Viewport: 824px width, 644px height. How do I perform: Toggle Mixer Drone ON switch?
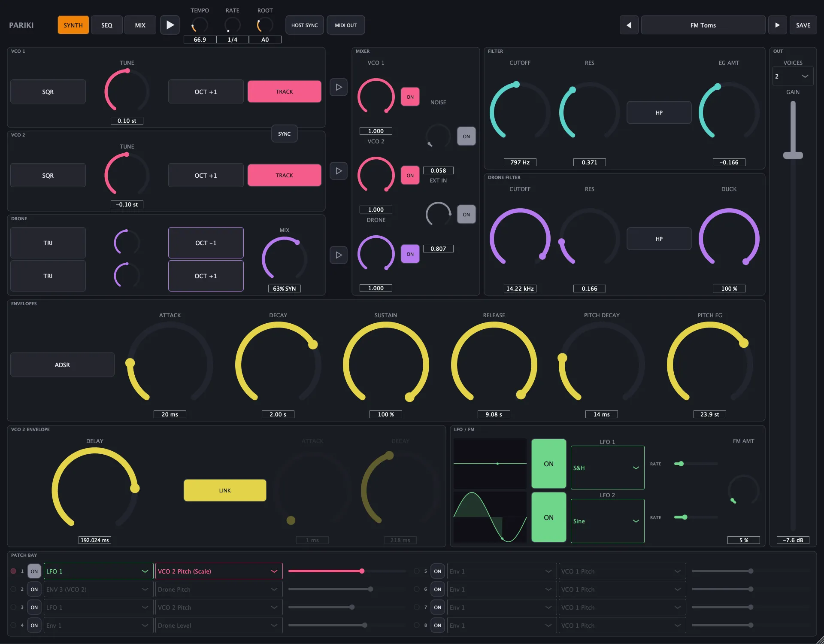click(410, 254)
